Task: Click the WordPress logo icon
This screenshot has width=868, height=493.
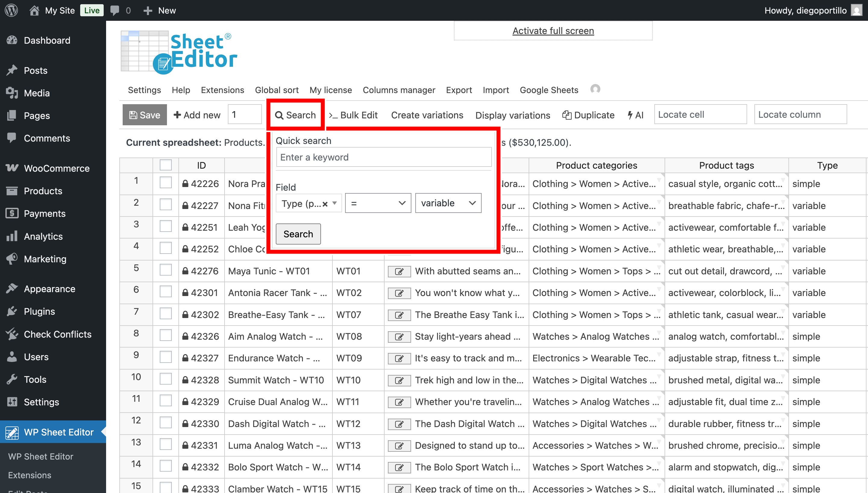Action: pyautogui.click(x=11, y=10)
